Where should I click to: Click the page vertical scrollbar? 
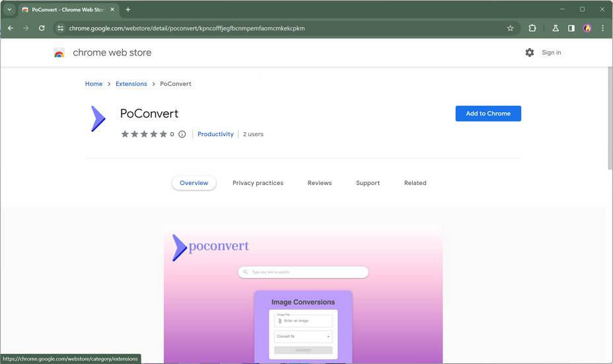610,118
